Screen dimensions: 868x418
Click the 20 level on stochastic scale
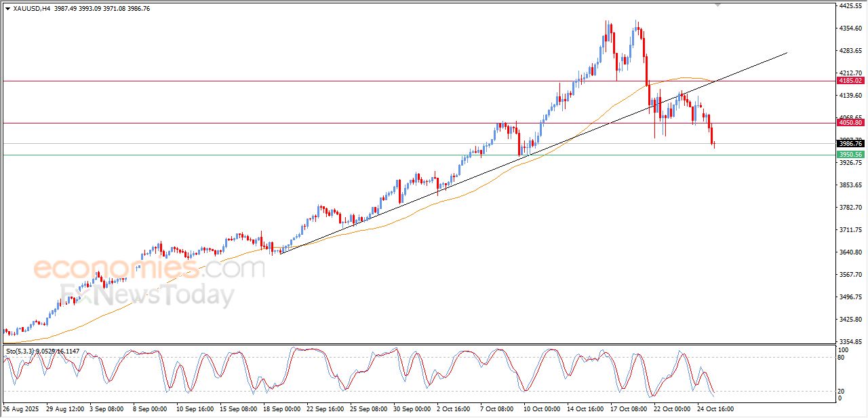[843, 391]
